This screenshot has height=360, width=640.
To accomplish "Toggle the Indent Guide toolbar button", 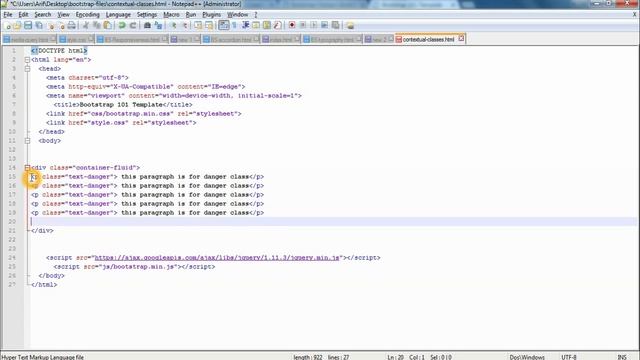I will click(x=245, y=26).
